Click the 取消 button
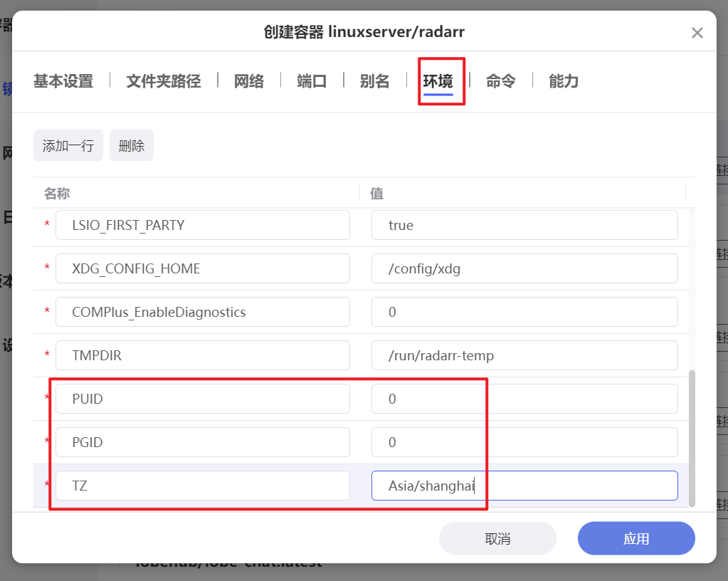The image size is (728, 581). 497,538
